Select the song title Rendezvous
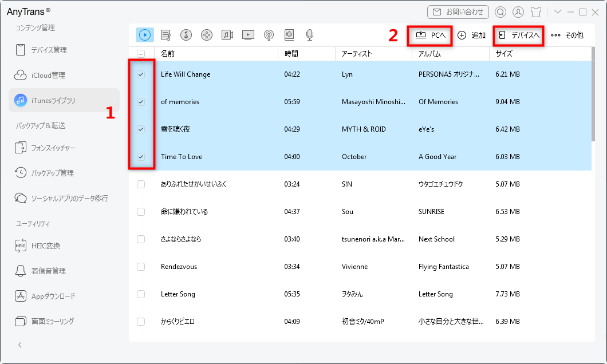This screenshot has width=607, height=364. click(179, 267)
